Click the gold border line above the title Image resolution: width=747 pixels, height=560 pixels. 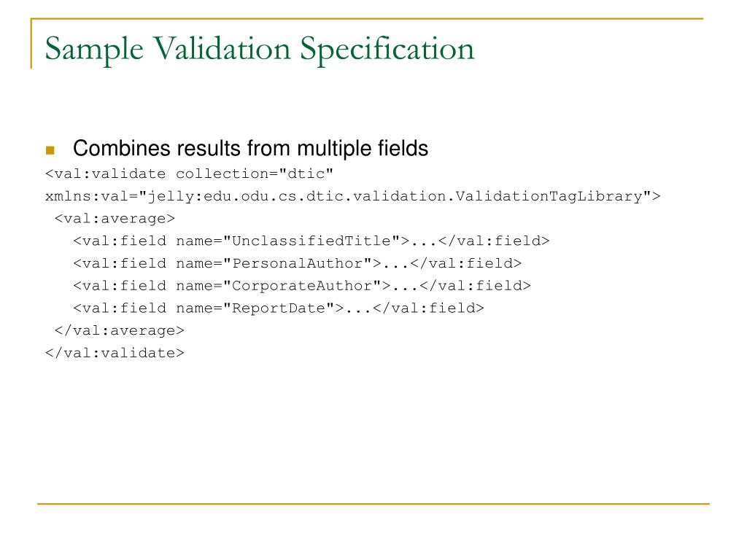(367, 18)
